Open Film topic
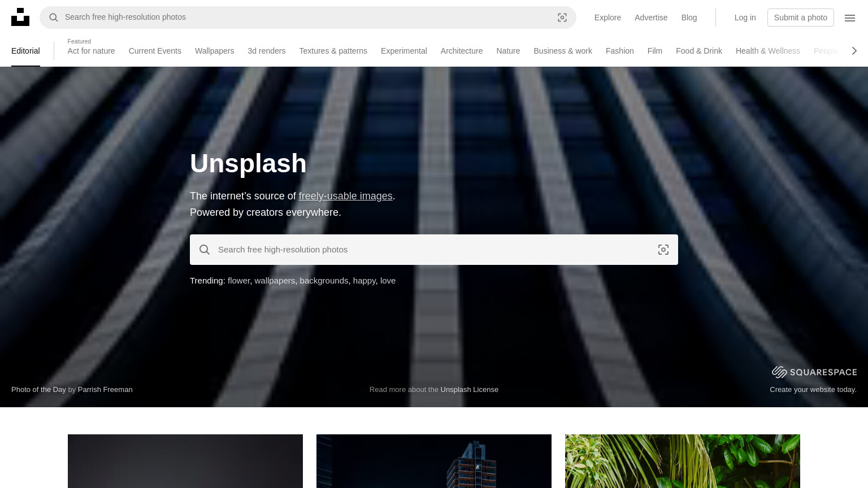This screenshot has width=868, height=488. (x=654, y=51)
